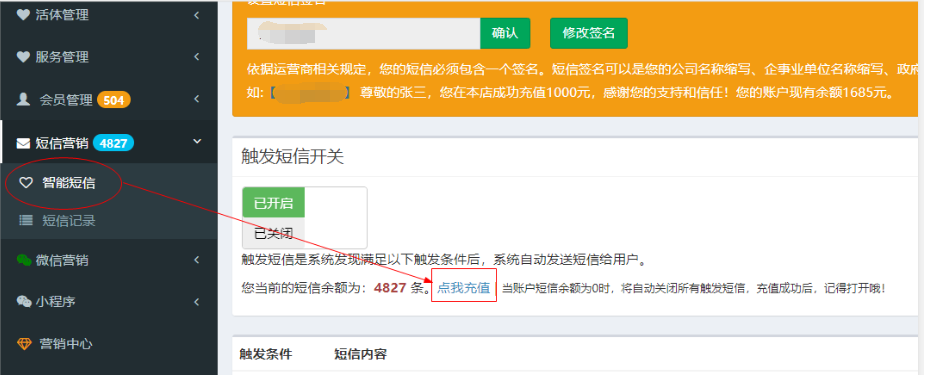Image resolution: width=925 pixels, height=376 pixels.
Task: Click the orange 504 badge
Action: click(x=114, y=100)
